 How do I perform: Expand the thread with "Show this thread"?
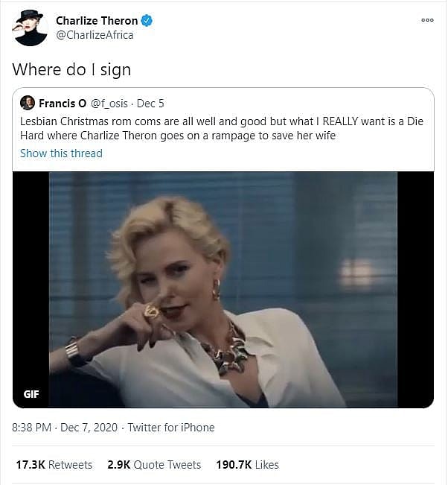[61, 153]
